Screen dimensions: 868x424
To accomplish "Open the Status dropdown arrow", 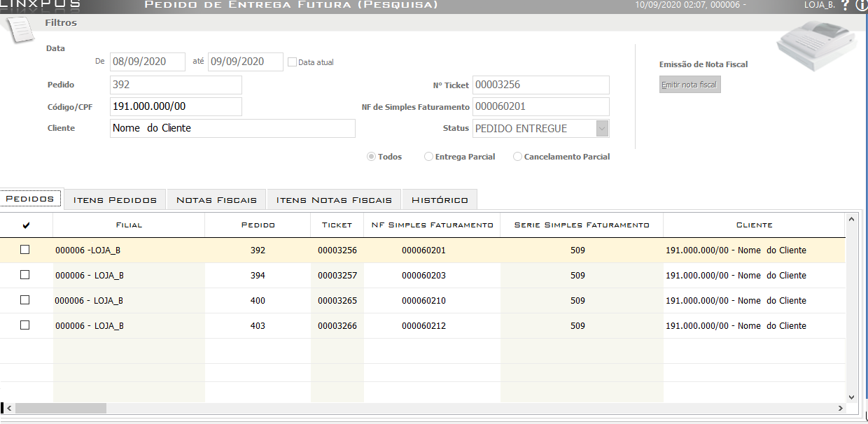I will click(602, 129).
